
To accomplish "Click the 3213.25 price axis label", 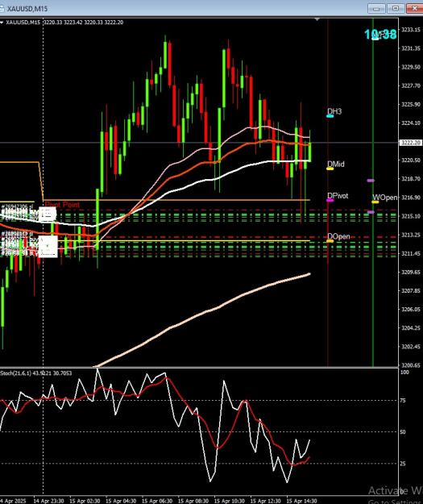I will [x=411, y=235].
